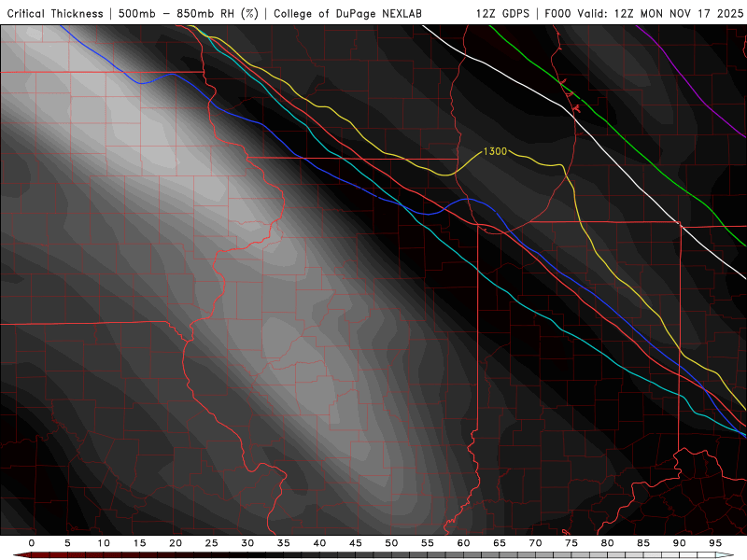Click the '20' color bar value
The height and width of the screenshot is (560, 747).
pyautogui.click(x=176, y=543)
